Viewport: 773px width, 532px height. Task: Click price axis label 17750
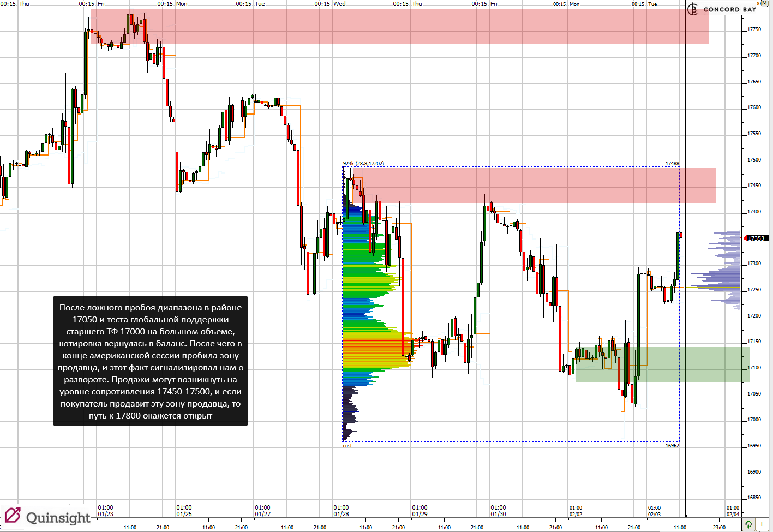click(754, 29)
